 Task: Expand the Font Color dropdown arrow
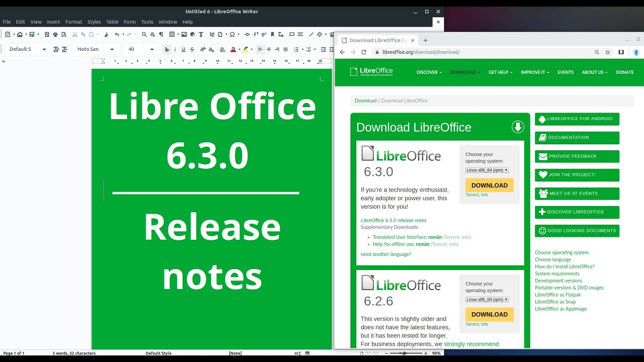pos(239,49)
